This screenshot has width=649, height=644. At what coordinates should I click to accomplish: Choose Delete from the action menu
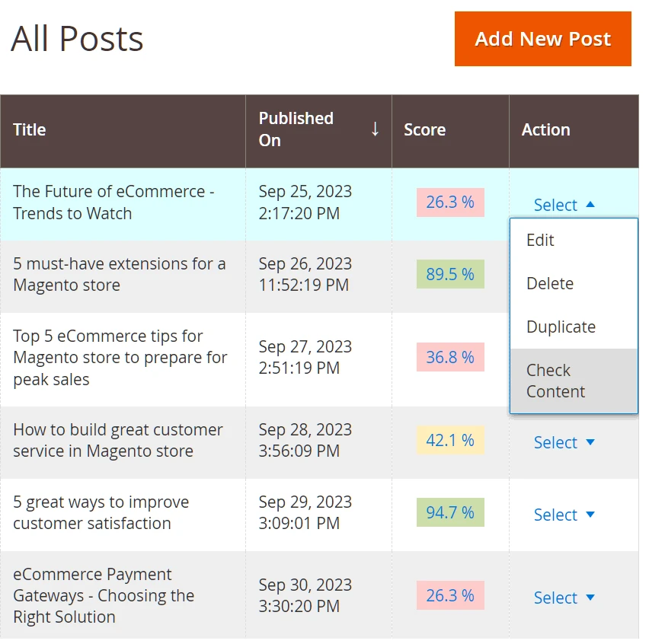click(549, 283)
